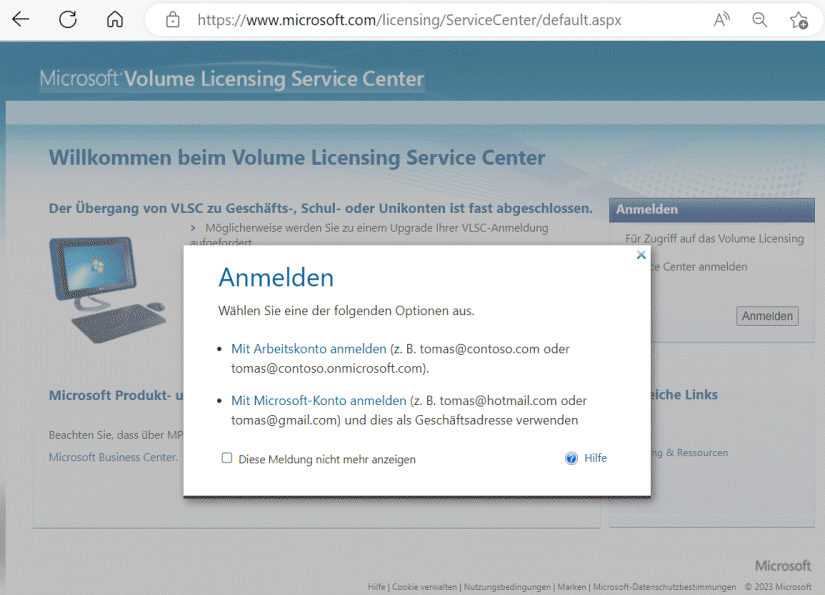Screen dimensions: 825x595
Task: Click the 'Anmelden' sidebar panel header
Action: (x=711, y=209)
